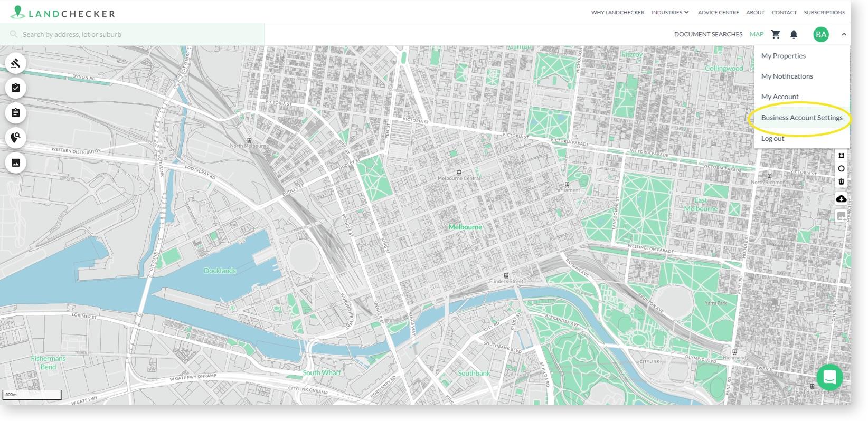Choose Log out from the menu
Screen dimensions: 868x421
tap(802, 139)
